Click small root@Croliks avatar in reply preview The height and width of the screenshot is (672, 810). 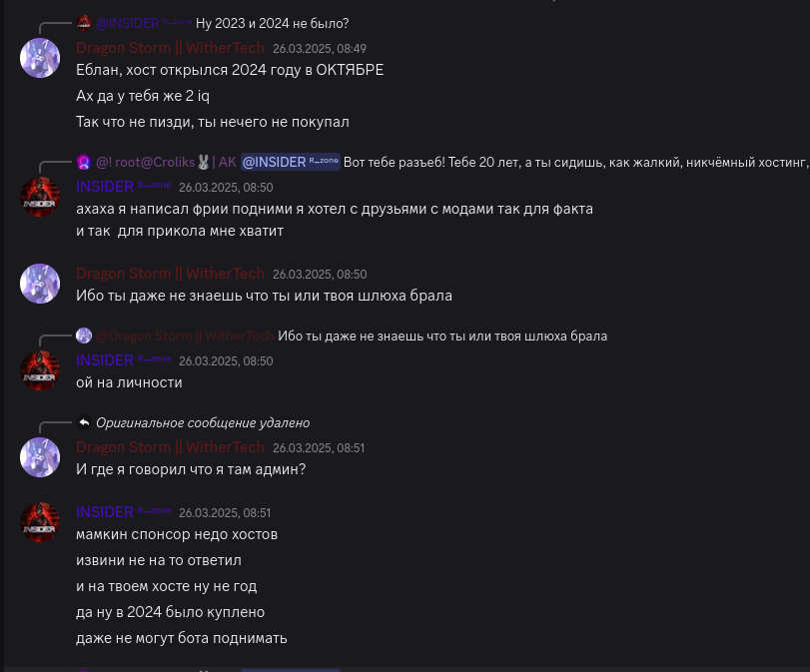84,162
